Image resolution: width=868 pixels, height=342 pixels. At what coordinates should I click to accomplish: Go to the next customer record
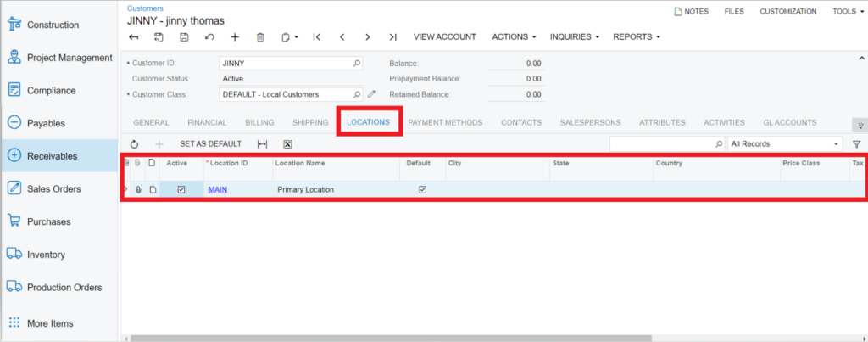[x=367, y=37]
